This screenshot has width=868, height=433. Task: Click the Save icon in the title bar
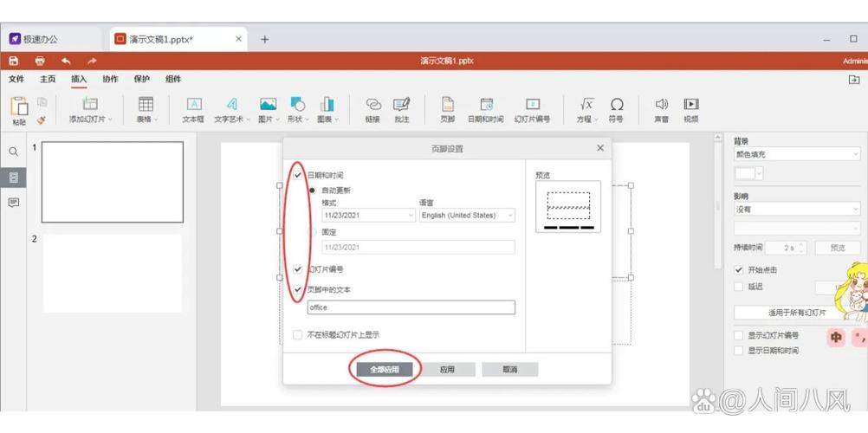point(14,61)
